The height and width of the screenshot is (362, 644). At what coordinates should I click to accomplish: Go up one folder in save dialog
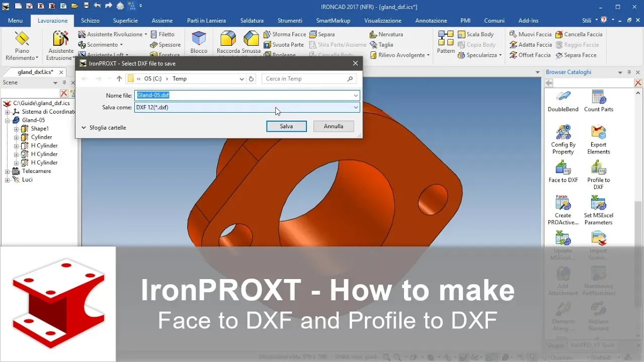[119, 79]
